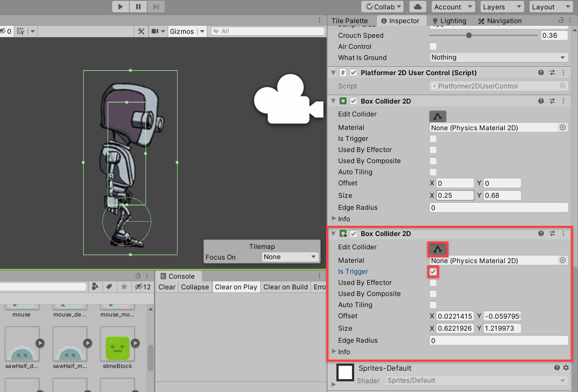This screenshot has height=392, width=578.
Task: Pick Material for first Box Collider 2D
Action: pyautogui.click(x=562, y=128)
